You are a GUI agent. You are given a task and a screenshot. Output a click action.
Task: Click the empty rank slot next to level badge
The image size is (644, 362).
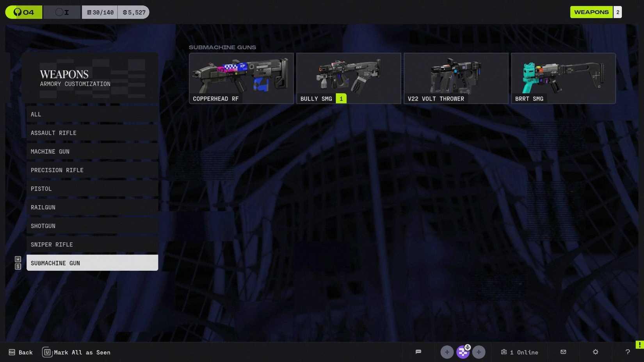tap(62, 12)
